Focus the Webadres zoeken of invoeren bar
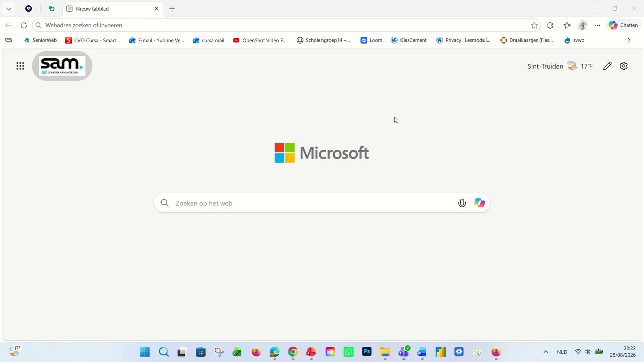 click(286, 25)
